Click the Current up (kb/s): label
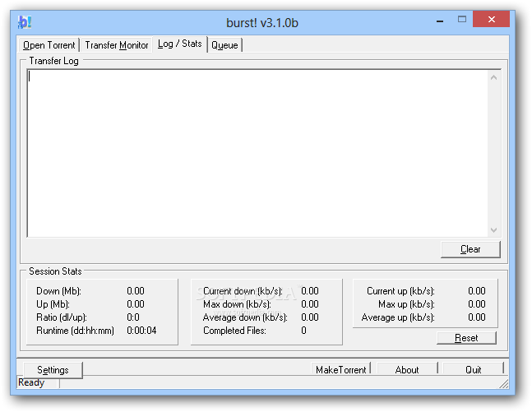 tap(400, 291)
